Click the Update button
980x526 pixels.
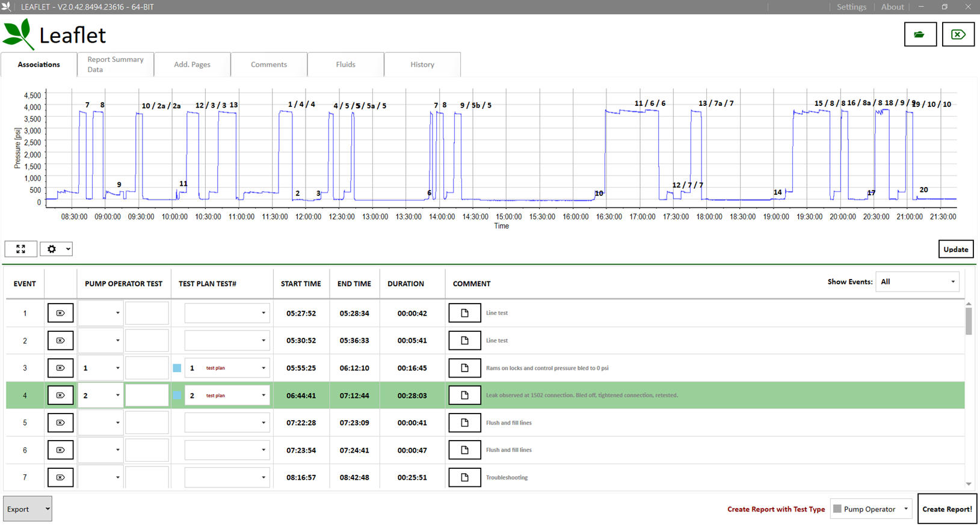(x=955, y=249)
